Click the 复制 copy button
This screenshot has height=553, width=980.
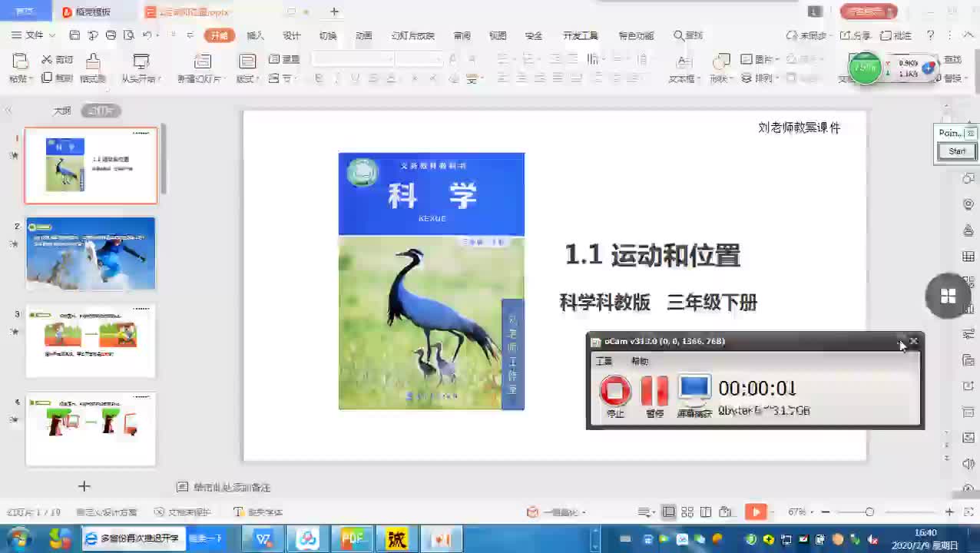tap(58, 78)
